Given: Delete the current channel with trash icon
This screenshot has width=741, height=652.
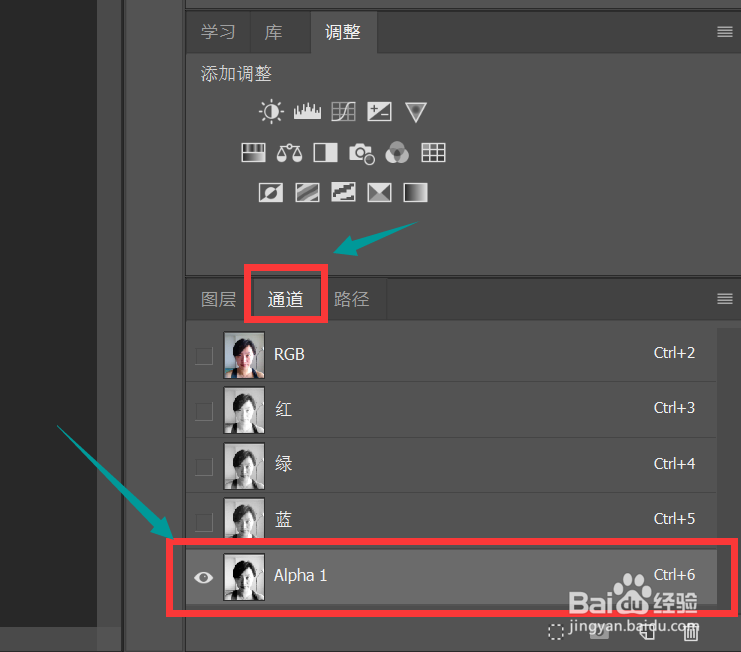Looking at the screenshot, I should [x=691, y=632].
